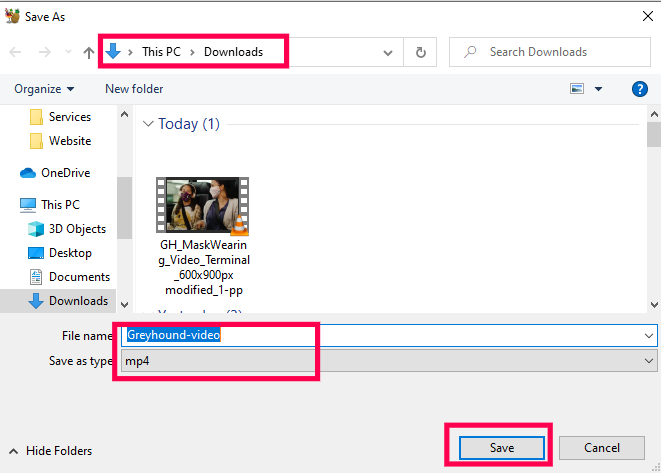Open the Save as type dropdown
The width and height of the screenshot is (661, 473).
coord(389,361)
